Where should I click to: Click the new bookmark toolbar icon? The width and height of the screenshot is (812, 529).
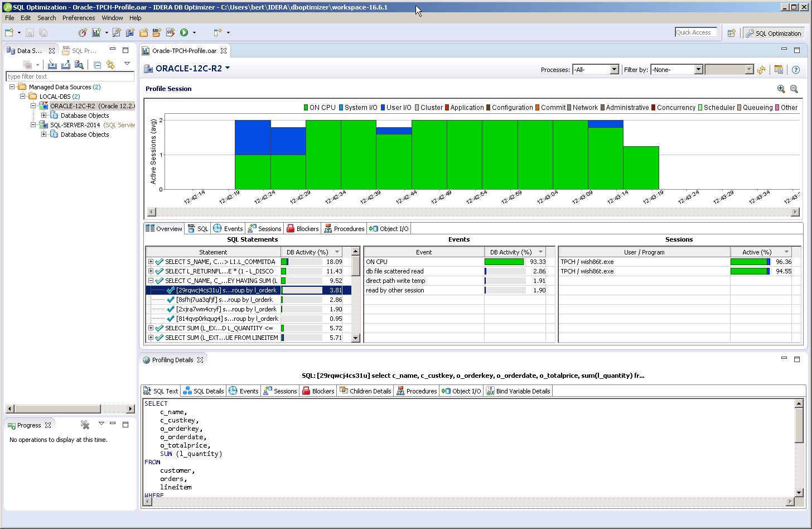(218, 33)
